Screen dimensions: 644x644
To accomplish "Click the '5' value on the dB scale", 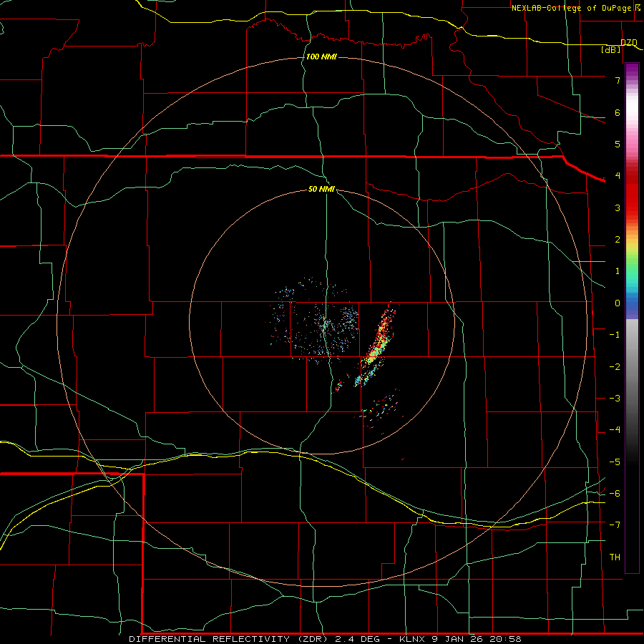I will point(618,144).
